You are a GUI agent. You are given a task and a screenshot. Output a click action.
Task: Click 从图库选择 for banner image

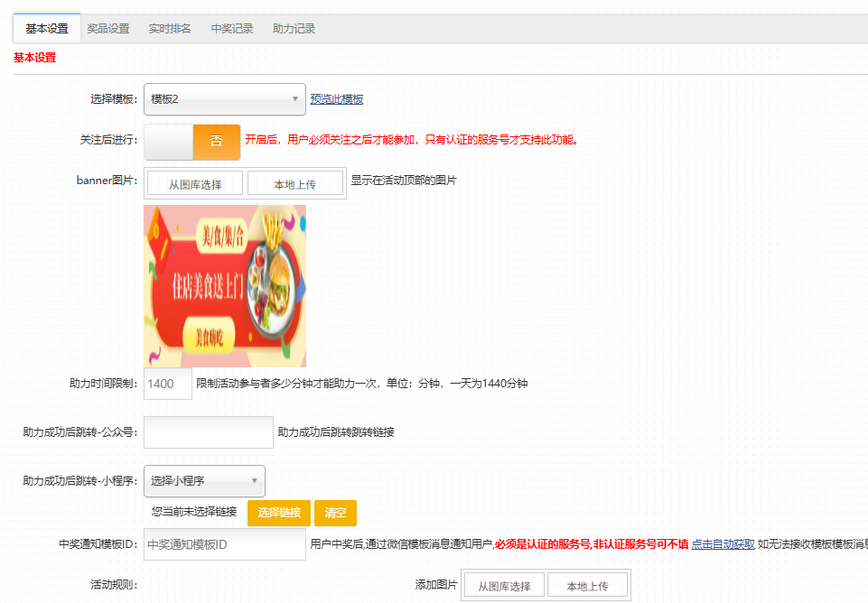pyautogui.click(x=195, y=183)
